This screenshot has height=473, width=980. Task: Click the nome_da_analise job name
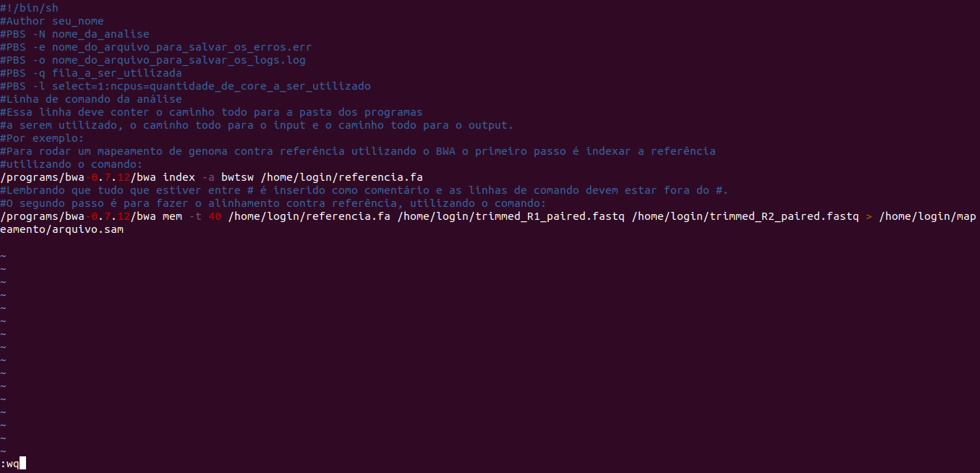coord(100,34)
